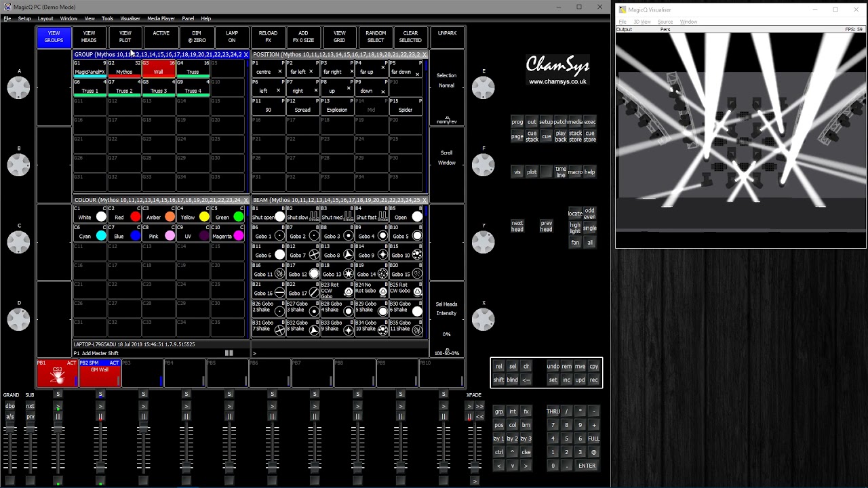Open playback PB2 GM Wall

pos(100,373)
